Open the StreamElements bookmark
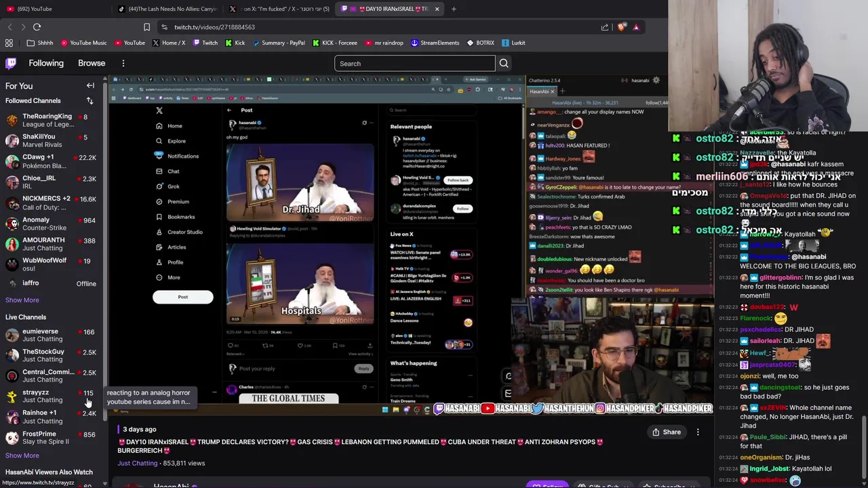The height and width of the screenshot is (488, 868). click(435, 43)
